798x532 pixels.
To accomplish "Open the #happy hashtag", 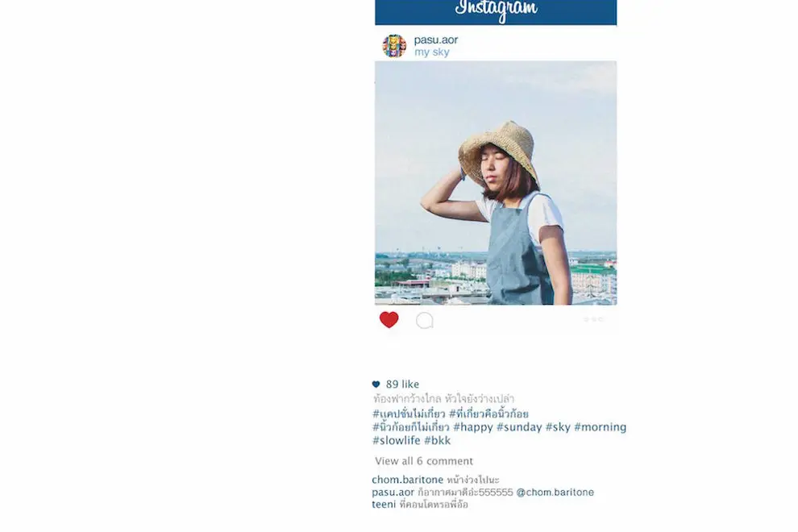I will [x=473, y=427].
